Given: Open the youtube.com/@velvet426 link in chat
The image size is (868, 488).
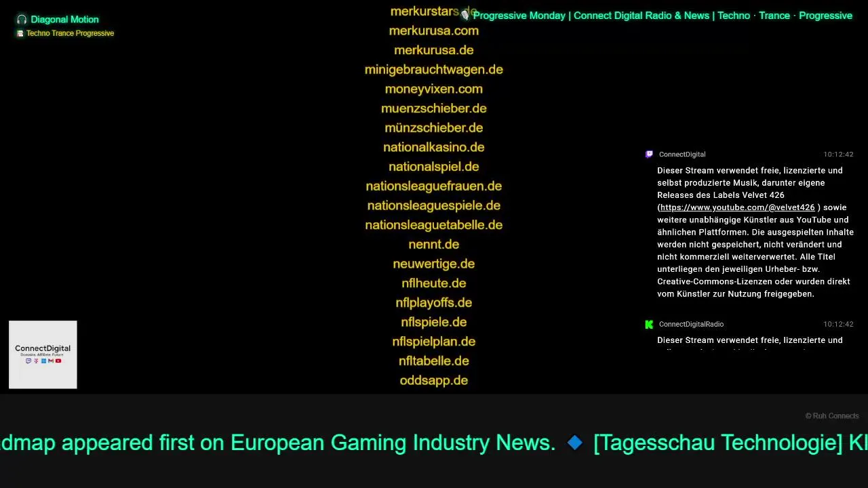Looking at the screenshot, I should click(x=737, y=207).
